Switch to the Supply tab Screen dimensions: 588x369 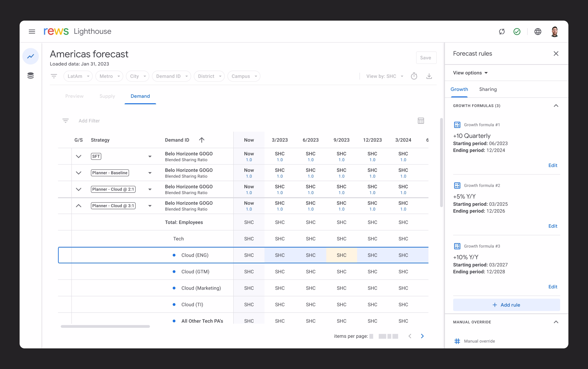pyautogui.click(x=107, y=96)
